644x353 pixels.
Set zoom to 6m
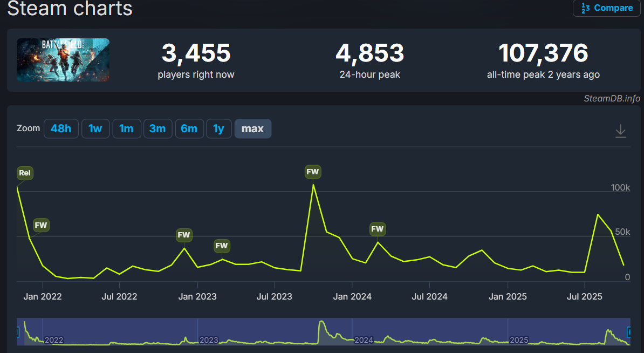click(189, 128)
